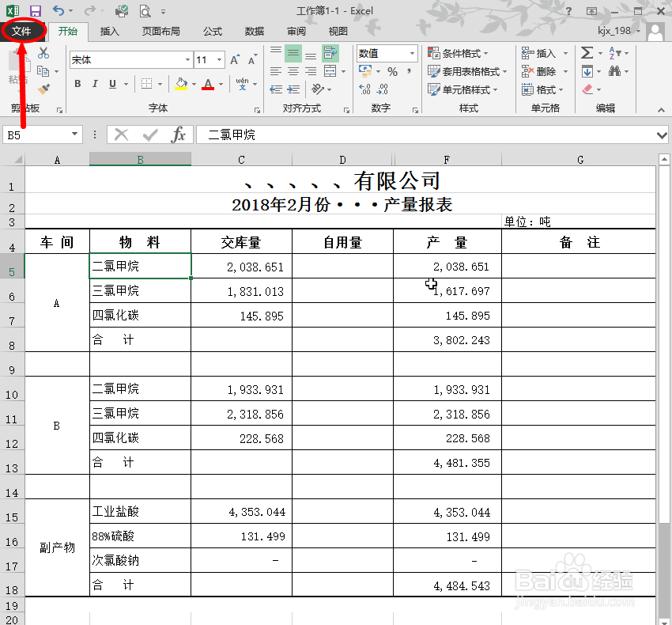Click the Clear eraser icon
Screen dimensions: 672x625
[587, 89]
